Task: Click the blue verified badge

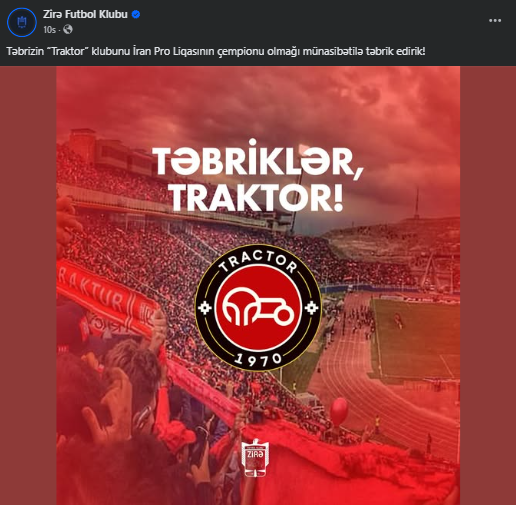Action: (136, 14)
